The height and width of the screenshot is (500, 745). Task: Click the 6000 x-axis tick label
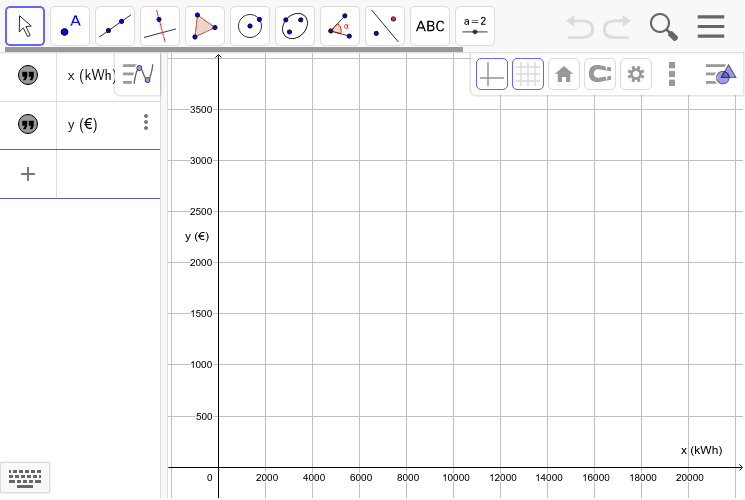(361, 478)
